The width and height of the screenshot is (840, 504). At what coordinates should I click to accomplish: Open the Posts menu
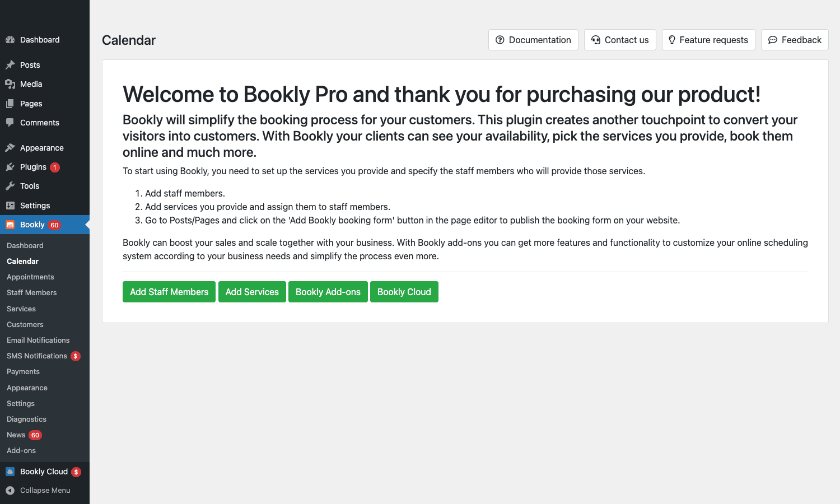(45, 65)
